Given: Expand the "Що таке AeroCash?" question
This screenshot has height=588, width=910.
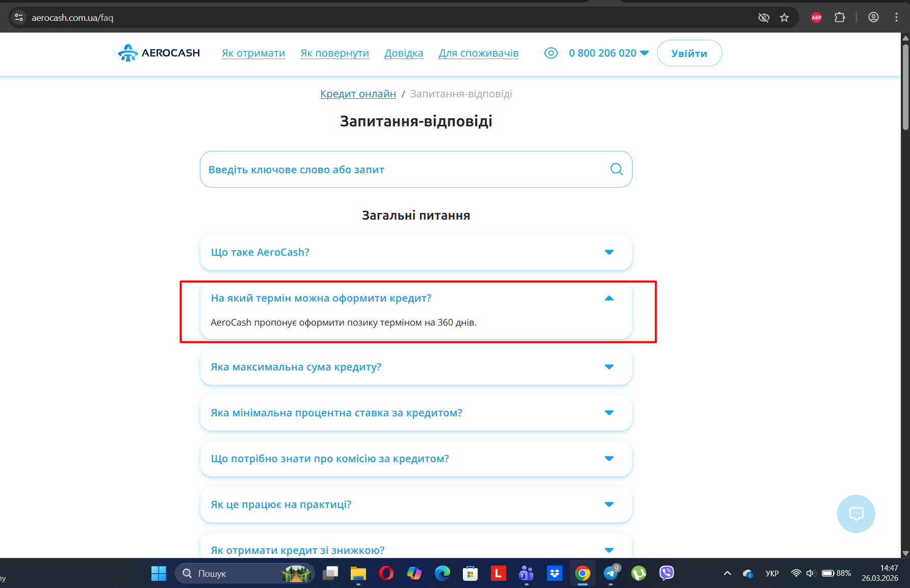Looking at the screenshot, I should click(x=416, y=252).
